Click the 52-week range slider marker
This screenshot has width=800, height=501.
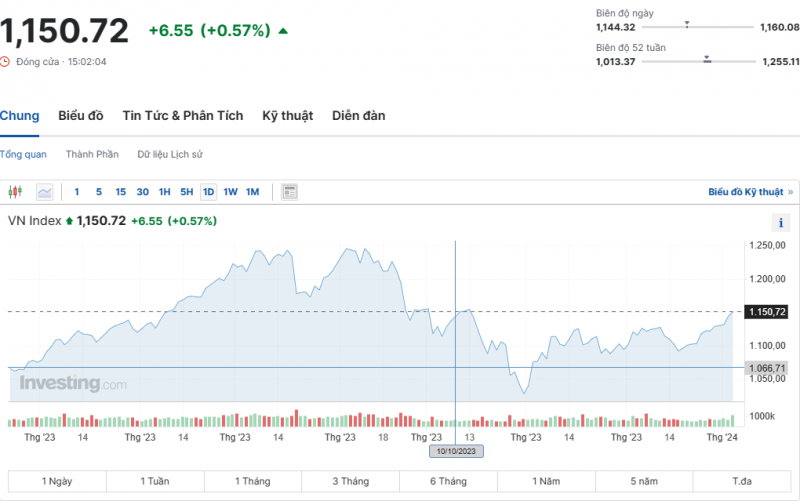707,60
